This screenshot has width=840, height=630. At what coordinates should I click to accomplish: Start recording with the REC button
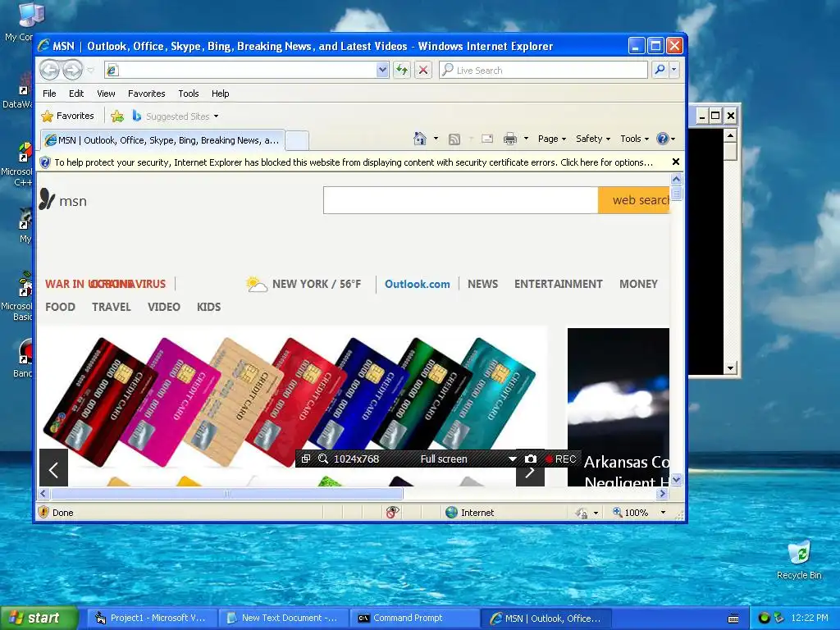point(560,459)
